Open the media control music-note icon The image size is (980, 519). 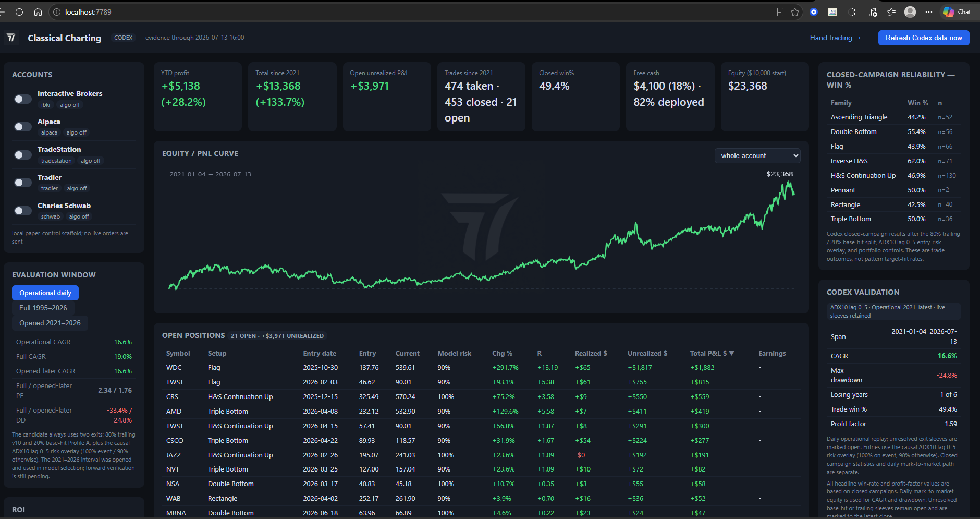pos(873,12)
